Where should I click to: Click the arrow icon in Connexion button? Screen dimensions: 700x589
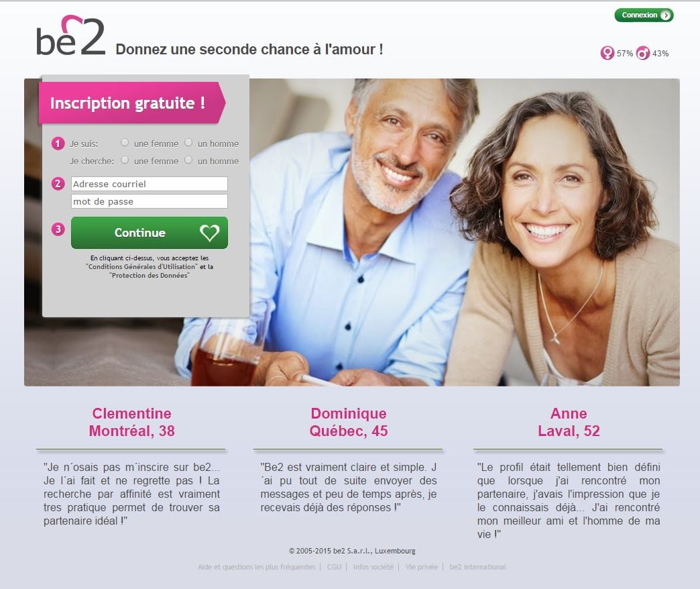coord(665,15)
